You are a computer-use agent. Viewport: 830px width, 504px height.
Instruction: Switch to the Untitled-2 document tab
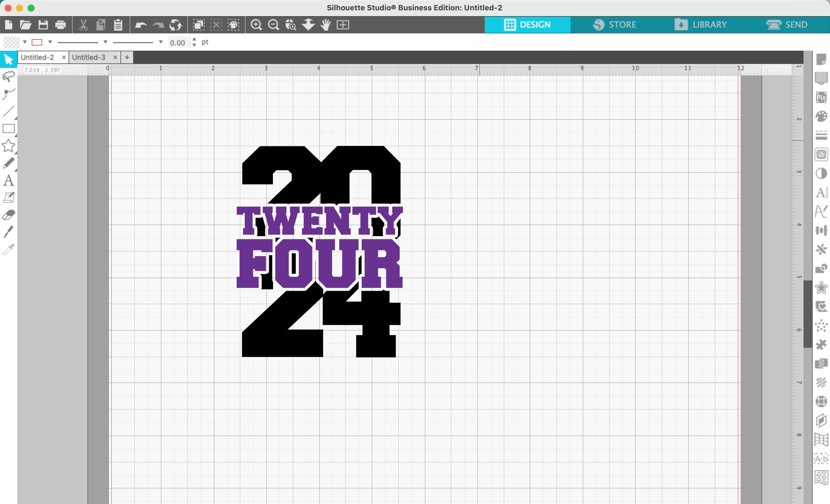(x=37, y=57)
